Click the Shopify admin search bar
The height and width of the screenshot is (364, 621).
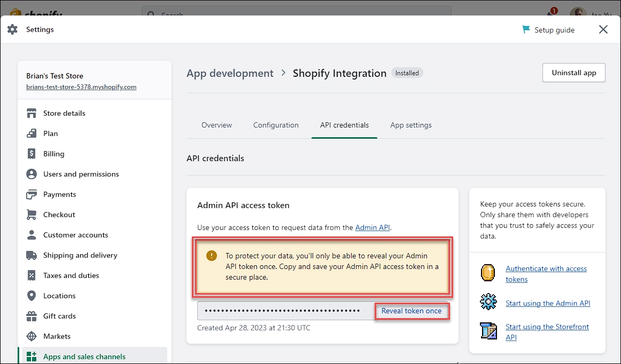click(296, 11)
